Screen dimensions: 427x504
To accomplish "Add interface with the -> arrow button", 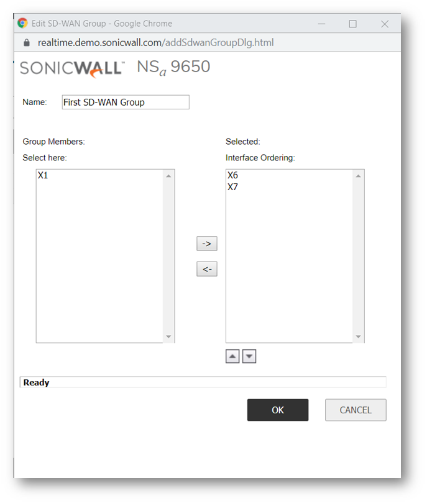I will (x=206, y=244).
